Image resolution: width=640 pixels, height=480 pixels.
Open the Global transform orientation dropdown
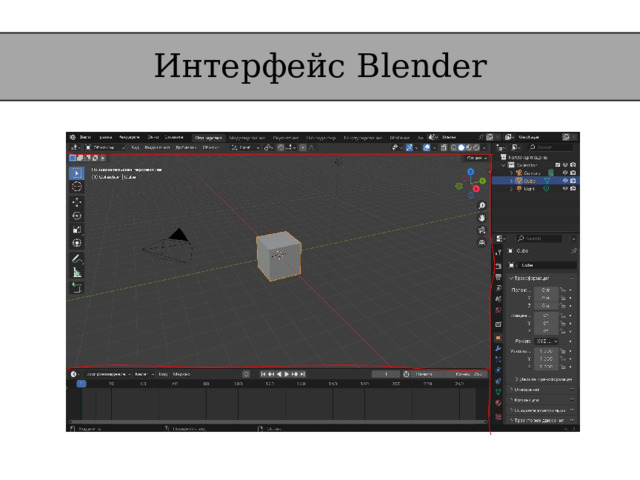click(x=245, y=147)
